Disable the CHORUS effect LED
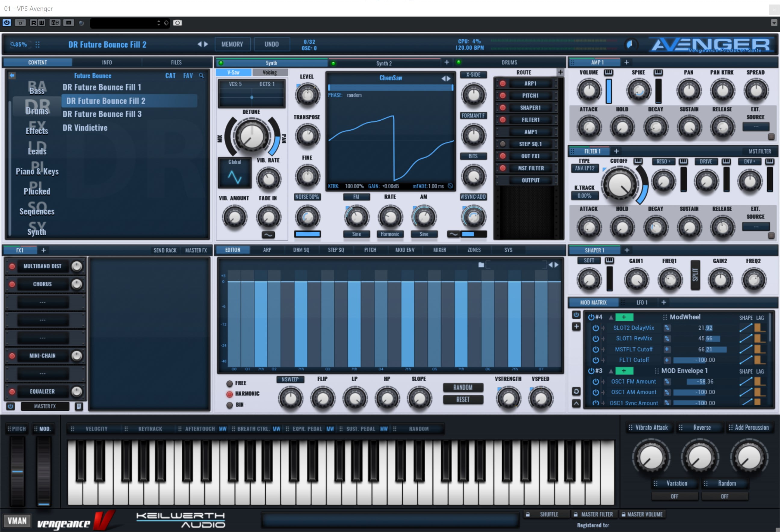This screenshot has width=780, height=532. point(12,284)
